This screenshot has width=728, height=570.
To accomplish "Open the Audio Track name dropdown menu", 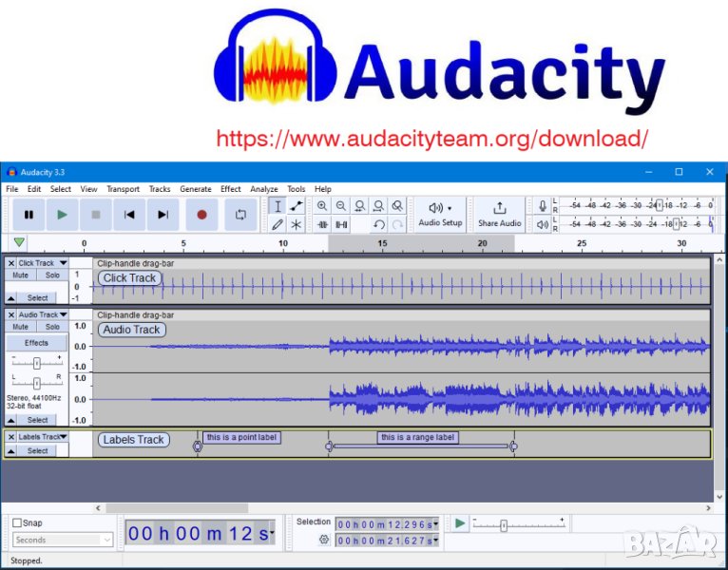I will point(63,314).
